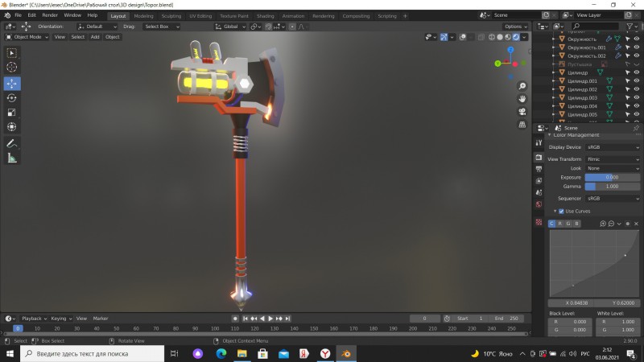Open viewport shading options dropdown arrow

(x=525, y=37)
